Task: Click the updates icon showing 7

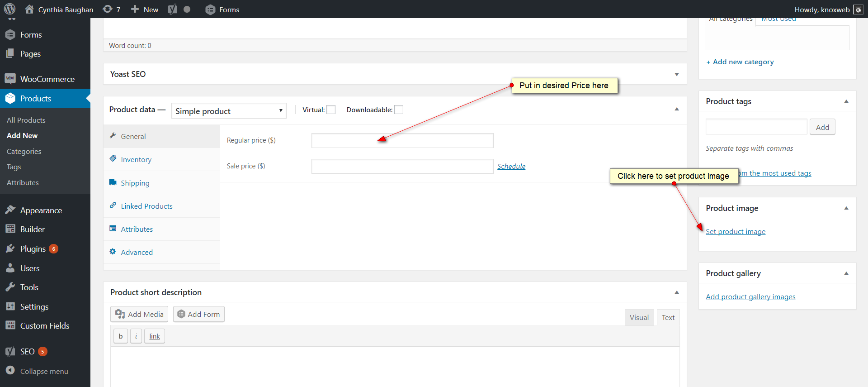Action: pos(108,9)
